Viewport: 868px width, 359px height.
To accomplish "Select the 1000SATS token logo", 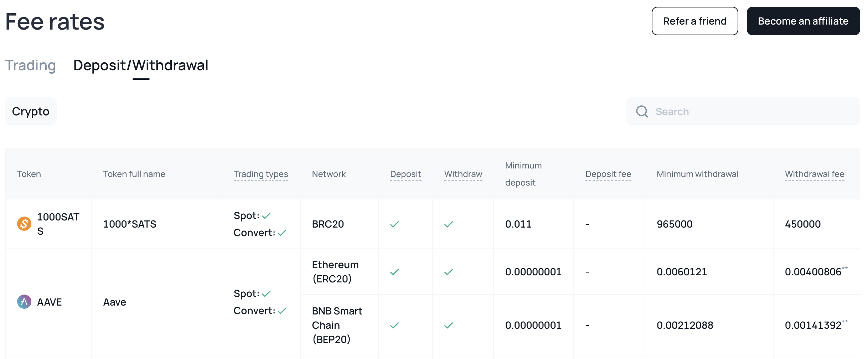I will click(24, 224).
